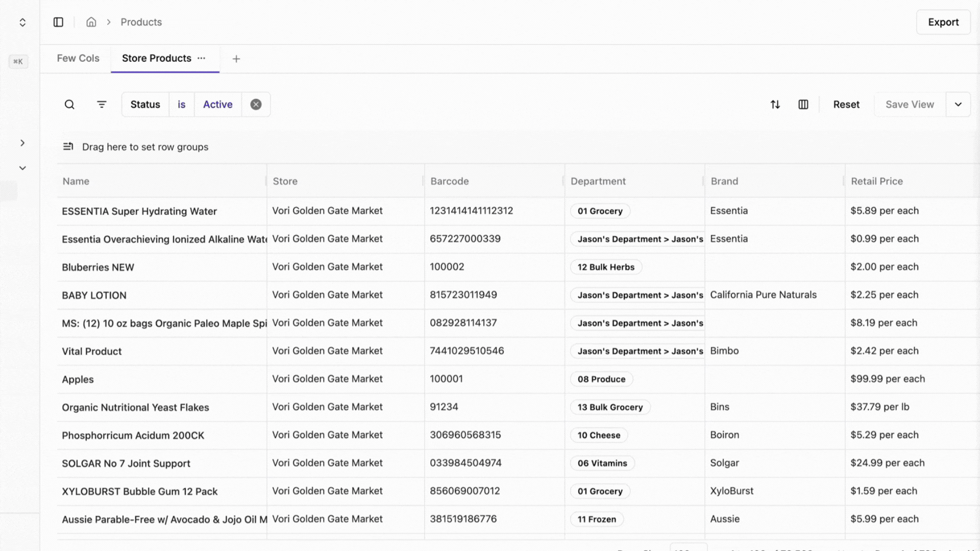Click the row groups icon
The image size is (980, 551).
pyautogui.click(x=68, y=147)
